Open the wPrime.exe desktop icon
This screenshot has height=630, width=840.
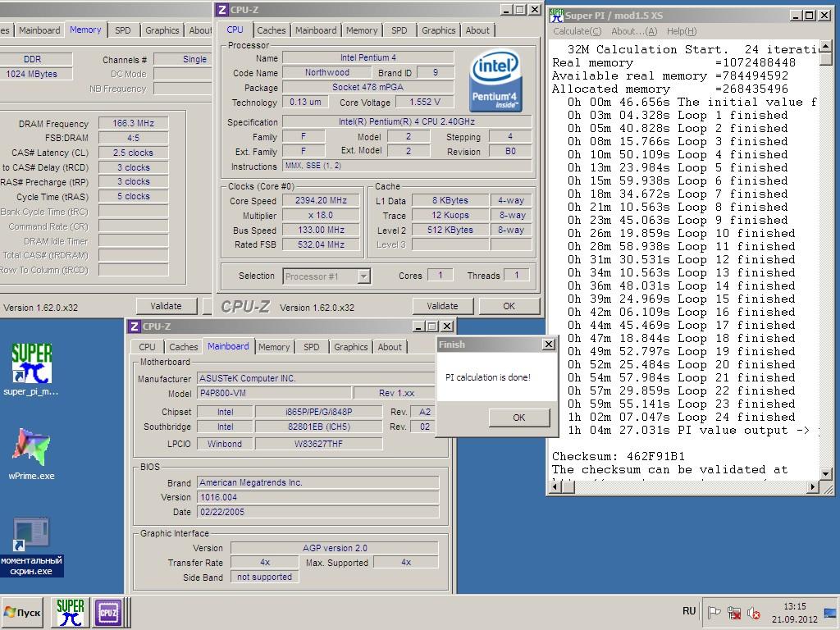click(x=32, y=453)
